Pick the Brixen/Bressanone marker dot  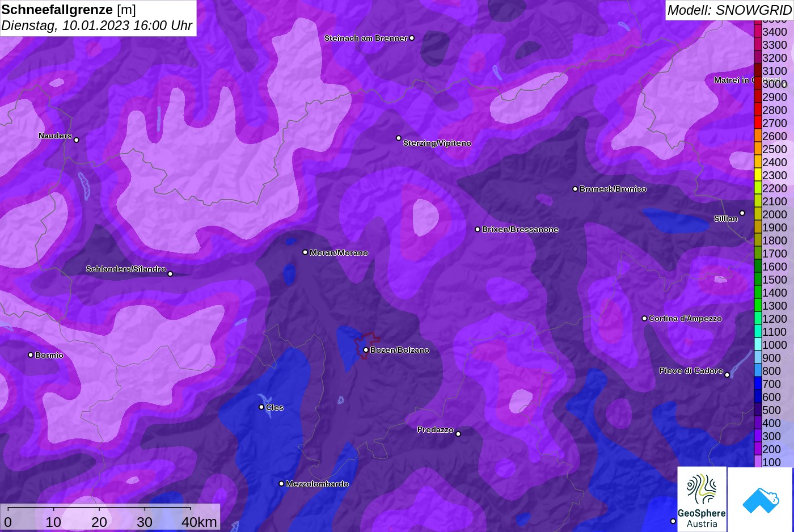coord(478,229)
